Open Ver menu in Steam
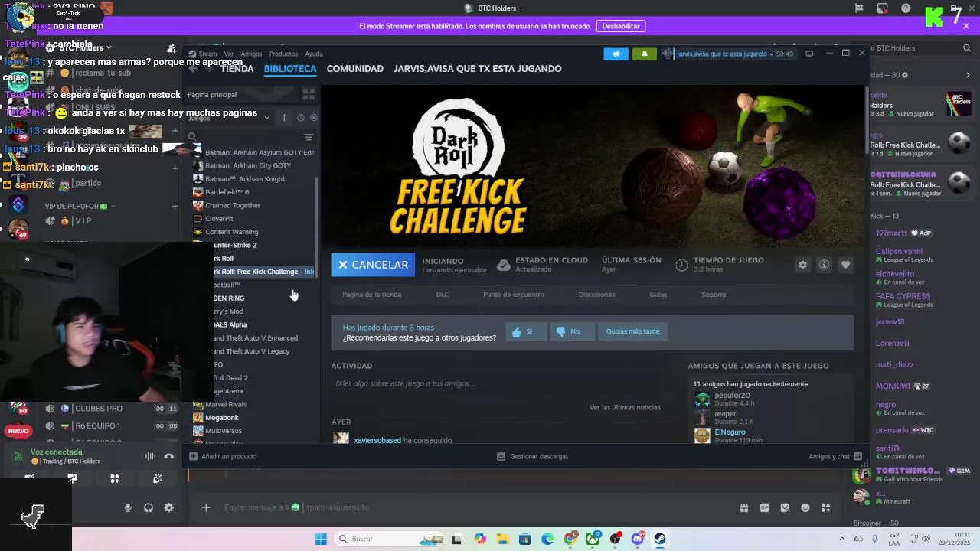 [x=229, y=54]
